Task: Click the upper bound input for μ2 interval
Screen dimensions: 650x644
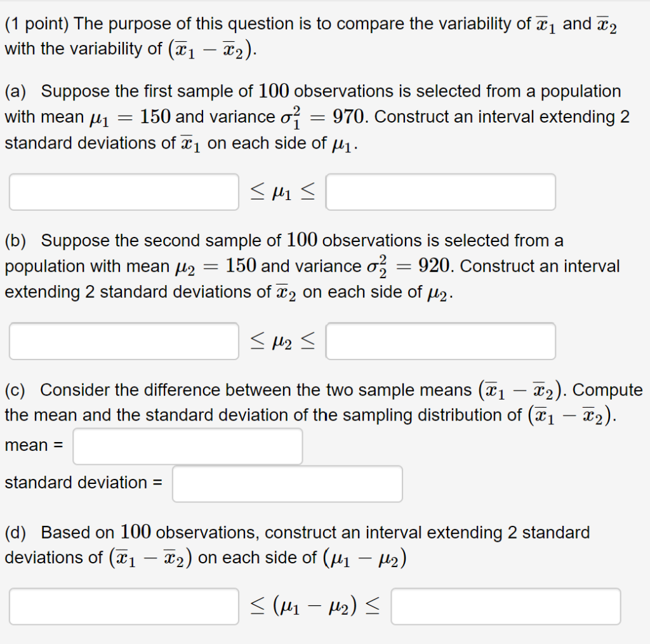Action: (441, 341)
